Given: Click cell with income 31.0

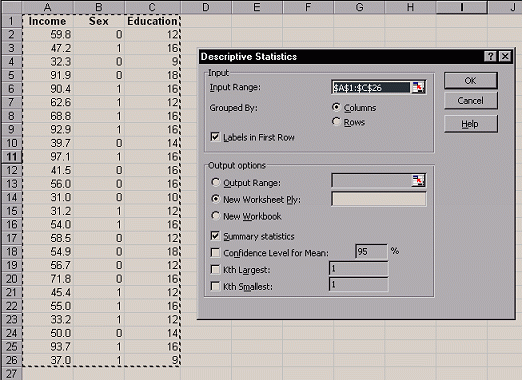Looking at the screenshot, I should click(48, 197).
